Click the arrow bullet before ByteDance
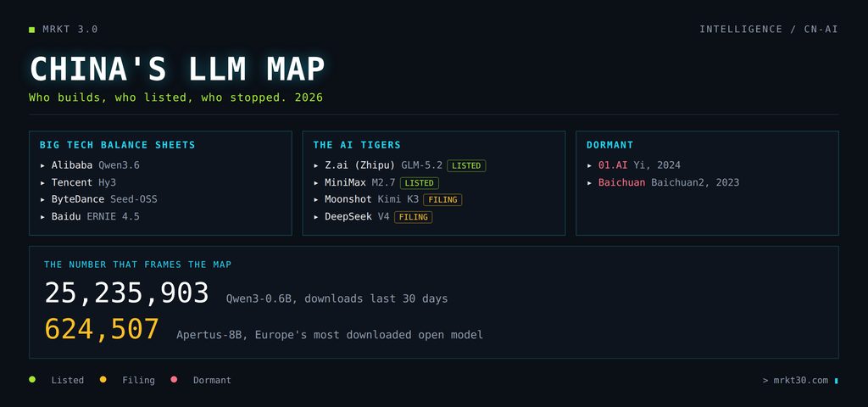 (x=42, y=199)
